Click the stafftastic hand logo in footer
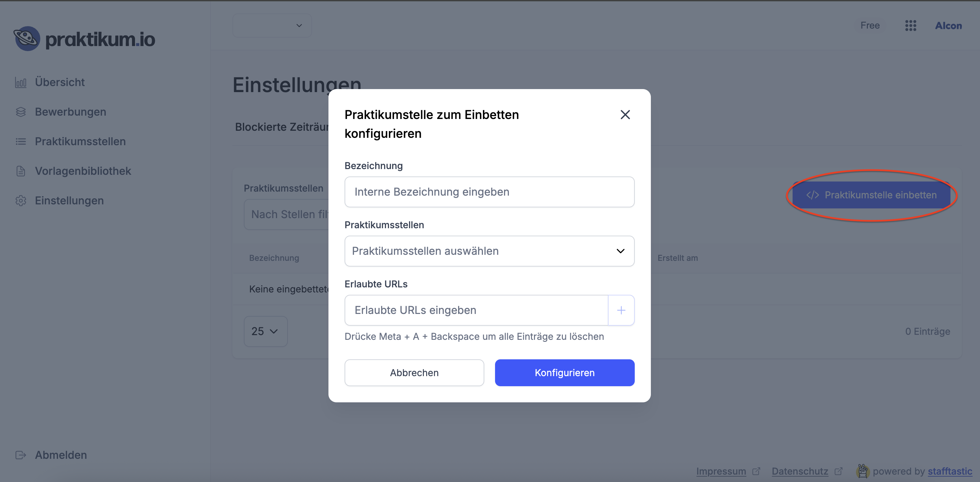Viewport: 980px width, 482px height. tap(863, 471)
